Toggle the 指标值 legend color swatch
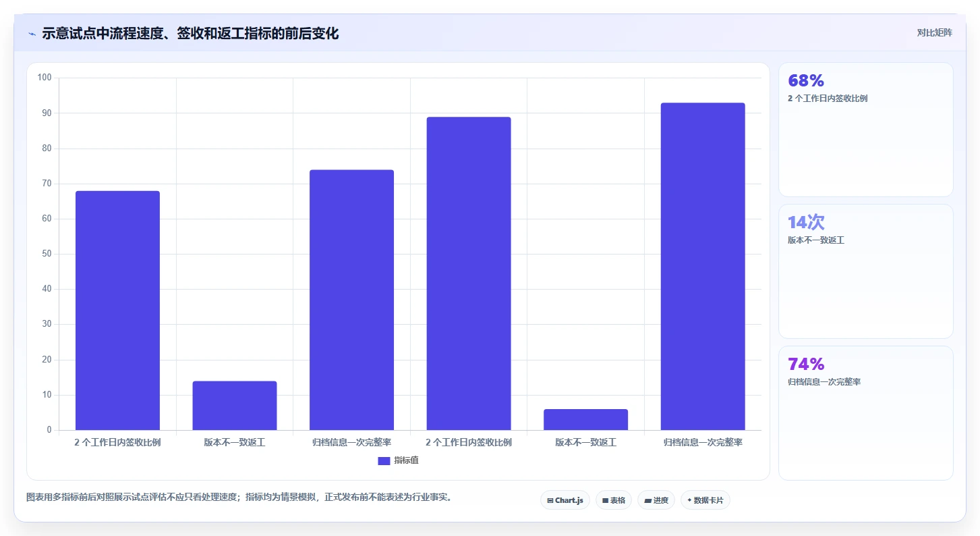Screen dimensions: 980x536 [384, 460]
